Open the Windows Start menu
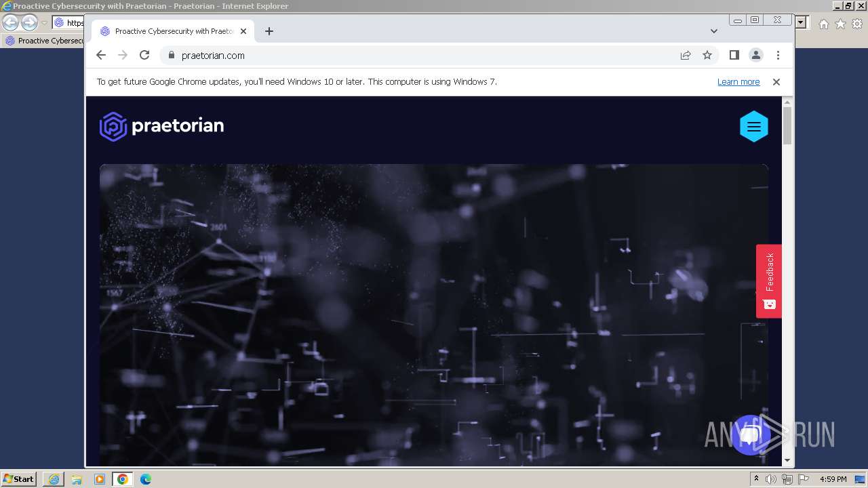Screen dimensions: 868x488 click(19, 479)
